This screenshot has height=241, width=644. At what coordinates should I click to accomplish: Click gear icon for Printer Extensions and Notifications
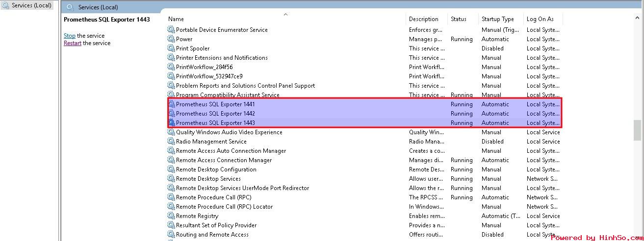pyautogui.click(x=171, y=58)
